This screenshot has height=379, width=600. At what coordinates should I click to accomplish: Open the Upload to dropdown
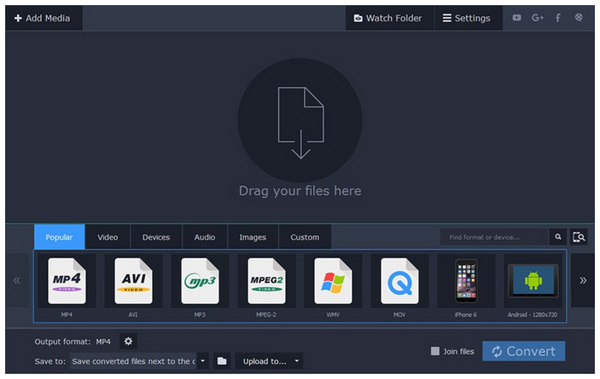(x=269, y=361)
